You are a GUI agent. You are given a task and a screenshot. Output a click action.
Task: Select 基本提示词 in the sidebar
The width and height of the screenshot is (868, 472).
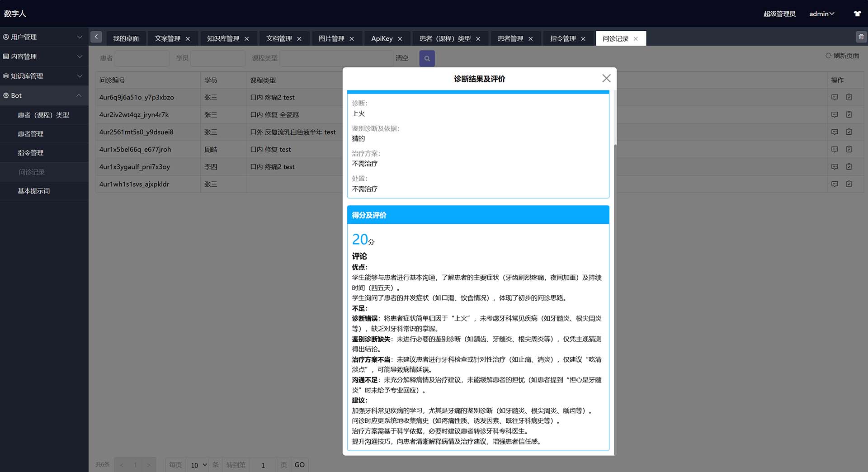point(34,191)
